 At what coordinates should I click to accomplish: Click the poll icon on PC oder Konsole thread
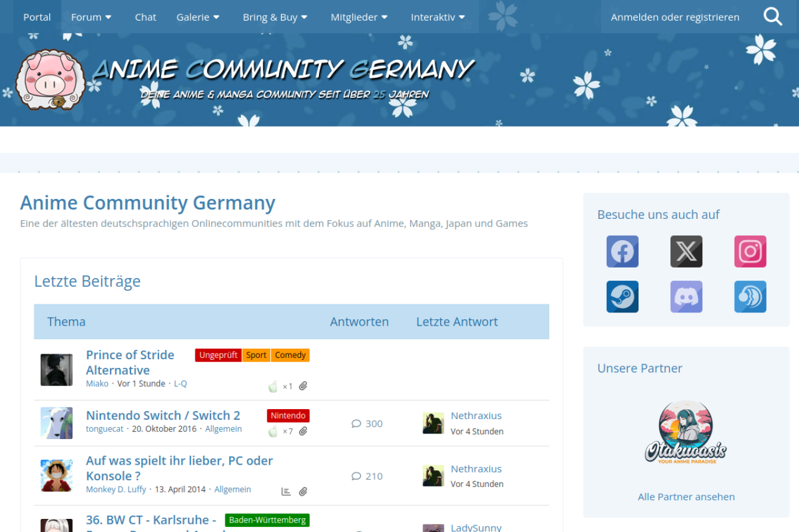(x=286, y=491)
